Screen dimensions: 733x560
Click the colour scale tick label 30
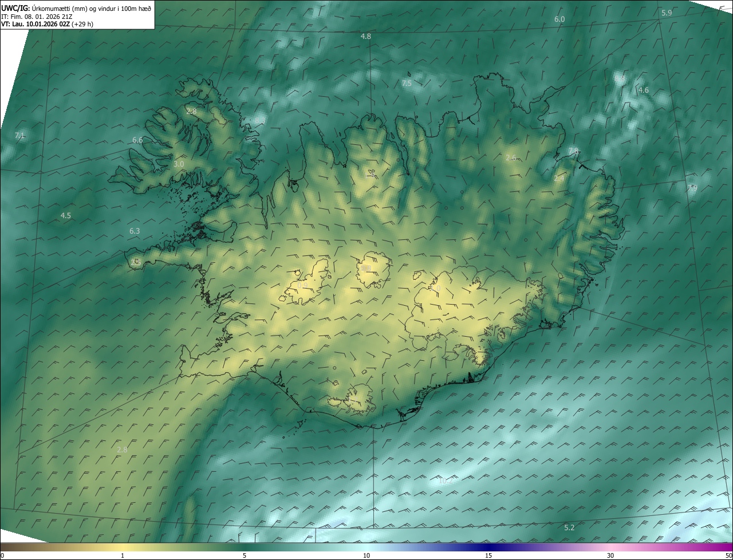(610, 556)
